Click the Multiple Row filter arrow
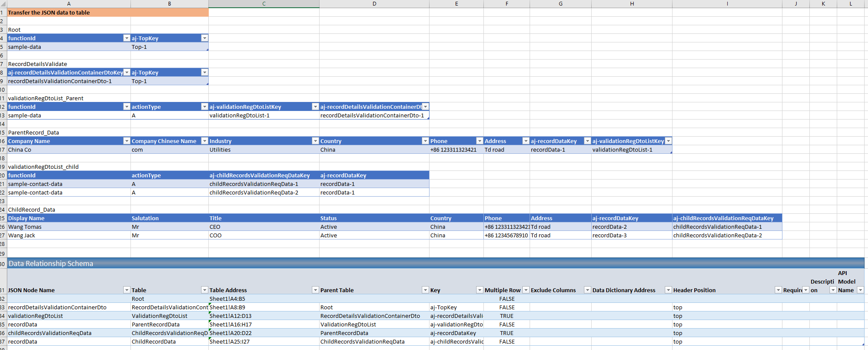The height and width of the screenshot is (350, 868). [x=526, y=290]
